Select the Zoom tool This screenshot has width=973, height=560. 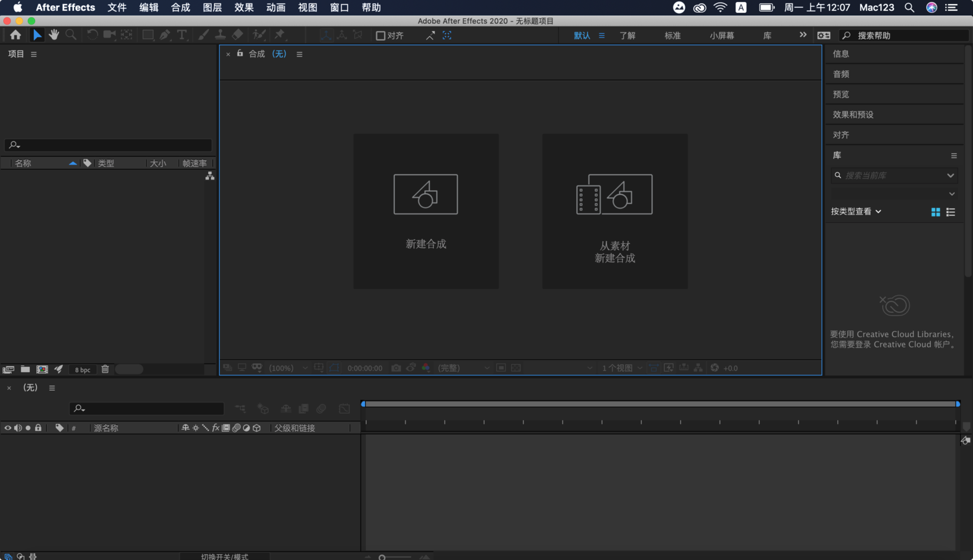tap(71, 35)
